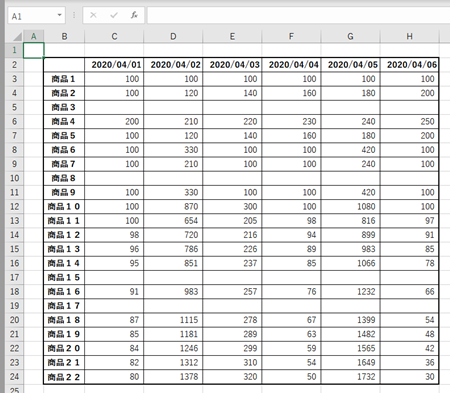This screenshot has width=450, height=393.
Task: Click cell with value 899
Action: coord(350,235)
